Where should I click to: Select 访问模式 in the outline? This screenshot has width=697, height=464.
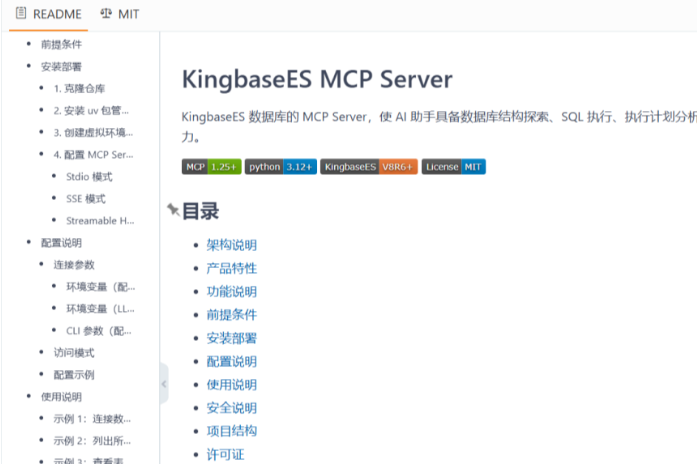pyautogui.click(x=74, y=353)
